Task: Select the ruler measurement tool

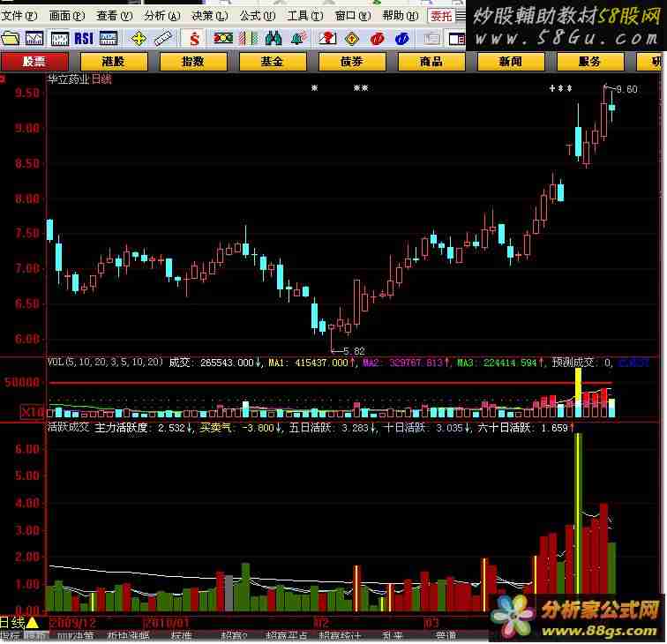Action: [x=162, y=39]
